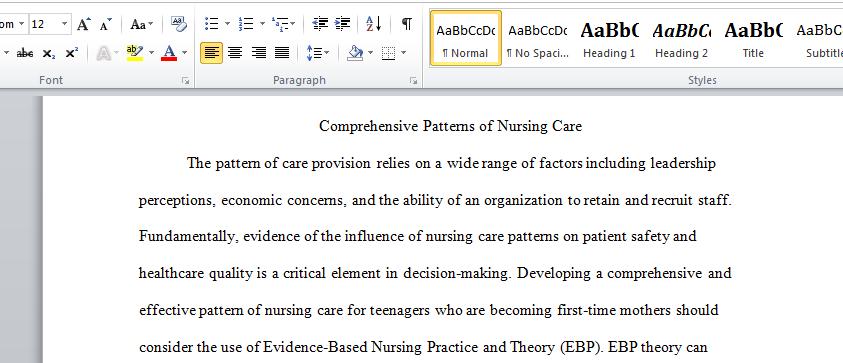
Task: Click the word "decision-making" in the paragraph
Action: tap(456, 273)
